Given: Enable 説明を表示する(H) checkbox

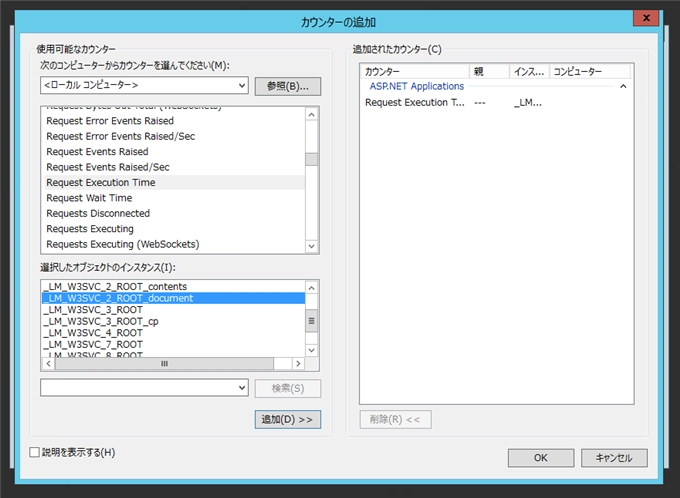Looking at the screenshot, I should coord(35,452).
